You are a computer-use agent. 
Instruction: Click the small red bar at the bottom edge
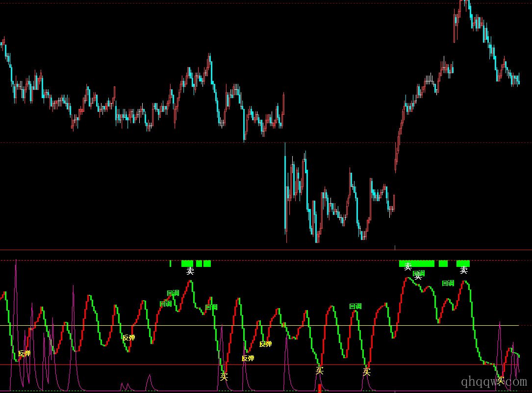click(x=320, y=389)
